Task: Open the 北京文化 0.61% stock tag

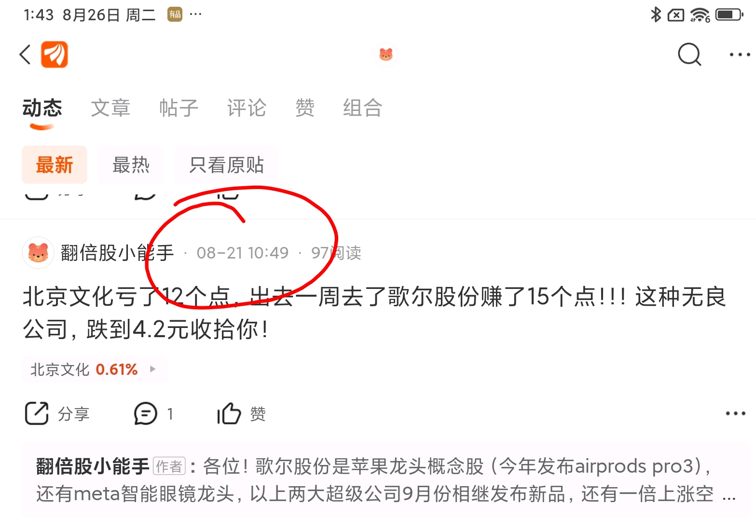Action: pyautogui.click(x=95, y=369)
